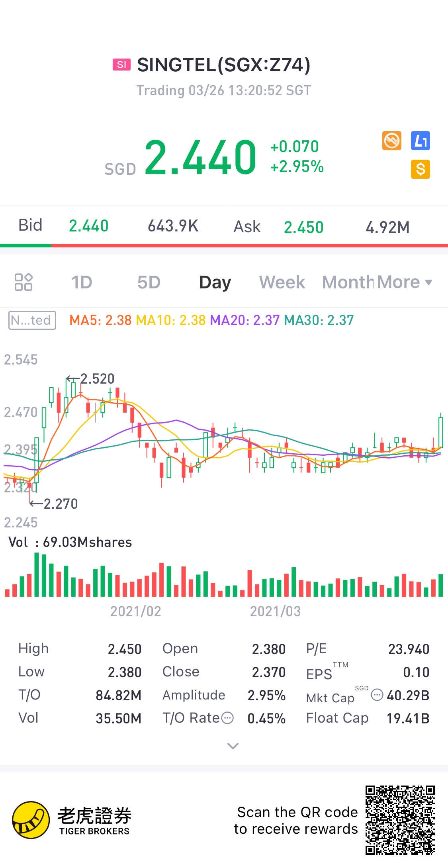The height and width of the screenshot is (868, 448).
Task: Tap the SINGTEL(SGX:Z74) title
Action: (223, 65)
